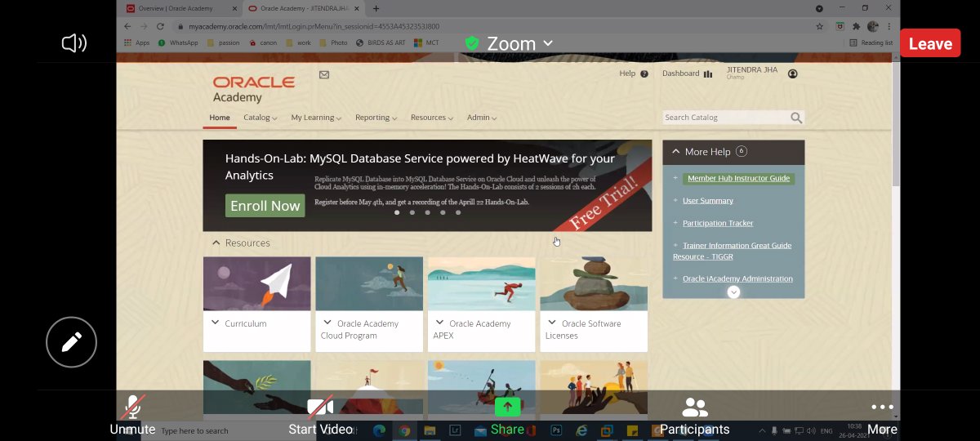This screenshot has width=980, height=441.
Task: Open the Catalog menu
Action: coord(261,118)
